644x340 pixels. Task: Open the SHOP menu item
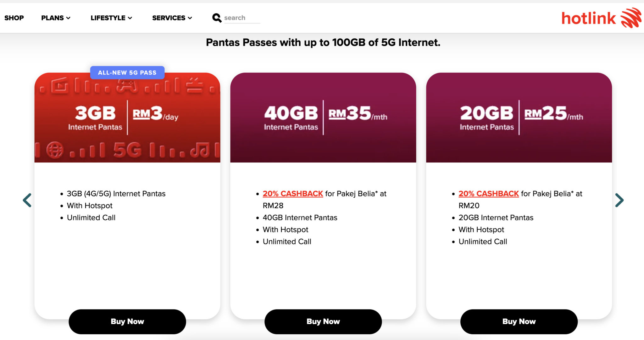point(14,18)
